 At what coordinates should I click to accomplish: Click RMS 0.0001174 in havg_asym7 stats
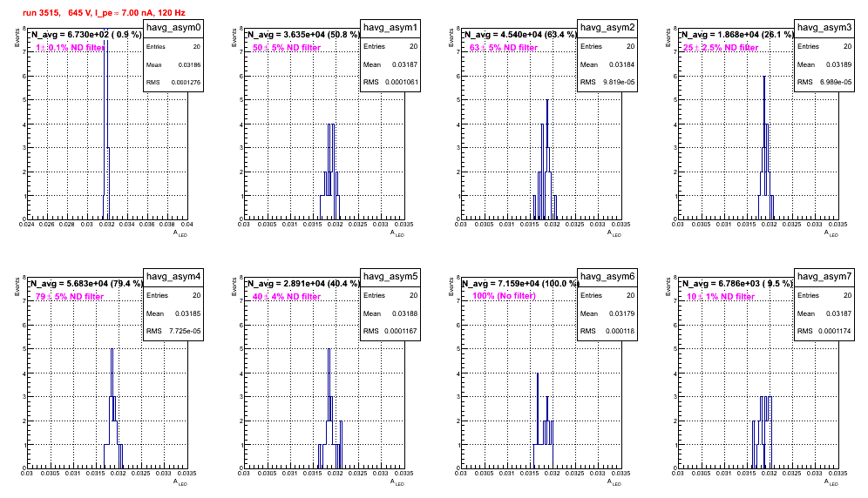tap(824, 332)
